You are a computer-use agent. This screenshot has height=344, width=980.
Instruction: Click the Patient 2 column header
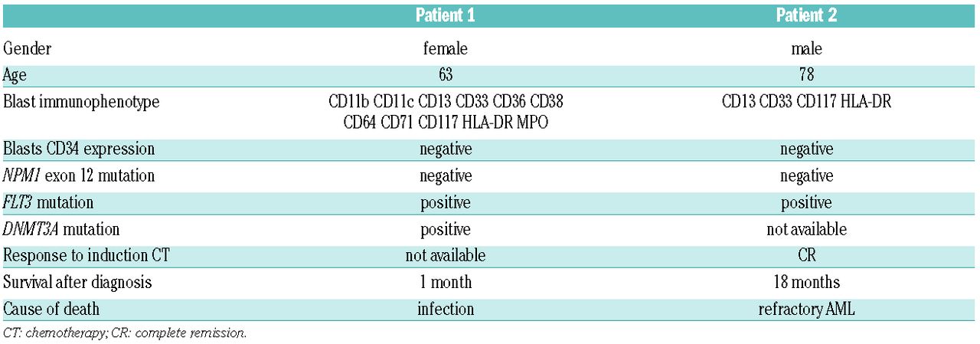point(806,16)
